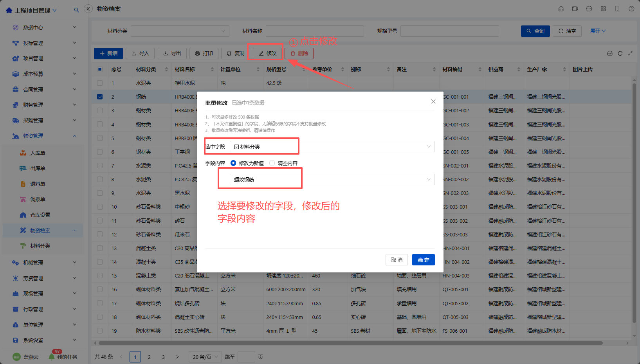The image size is (640, 364).
Task: Sort by the 材料分类 column sort icon
Action: (x=166, y=69)
